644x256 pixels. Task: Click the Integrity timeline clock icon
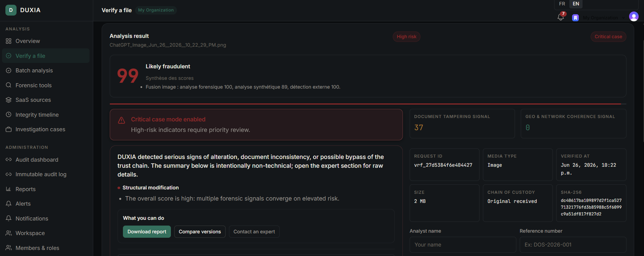(x=9, y=115)
